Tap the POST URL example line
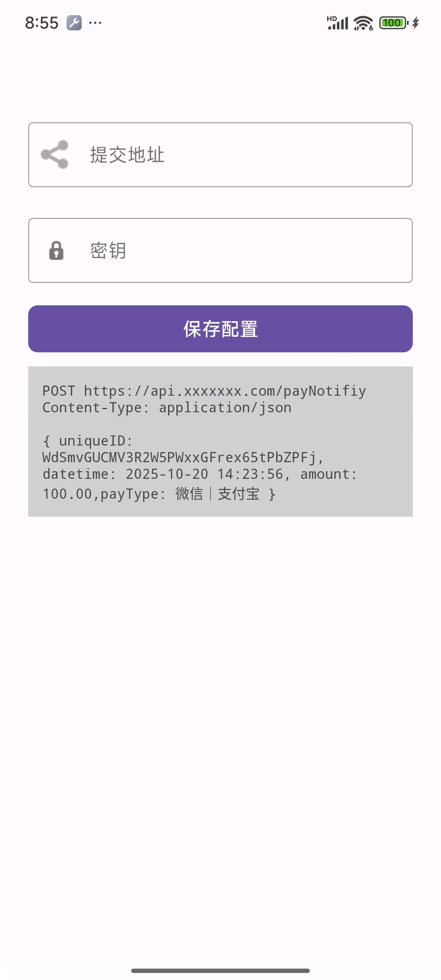 (x=204, y=391)
